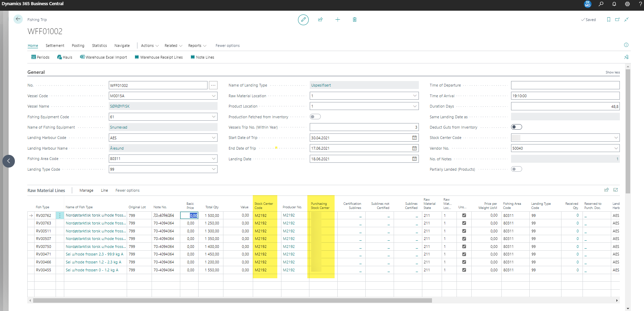Open the bookmark icon near Saved
644x311 pixels.
pos(608,20)
